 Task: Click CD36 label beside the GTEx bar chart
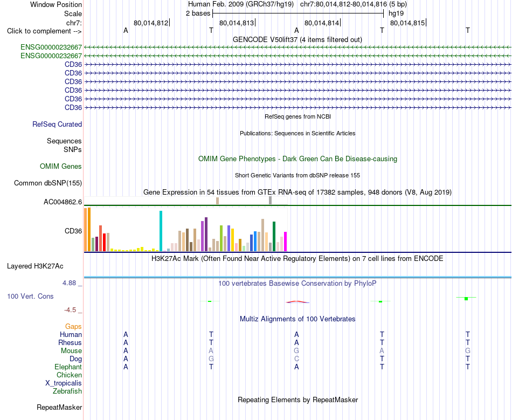coord(73,231)
